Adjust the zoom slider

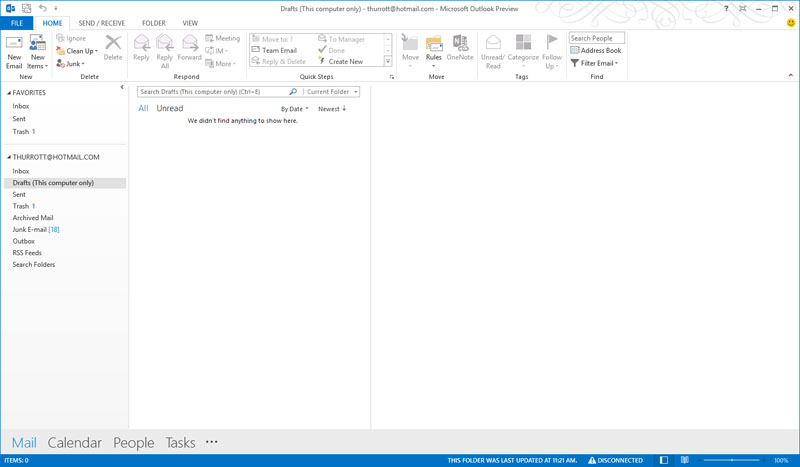[x=732, y=460]
